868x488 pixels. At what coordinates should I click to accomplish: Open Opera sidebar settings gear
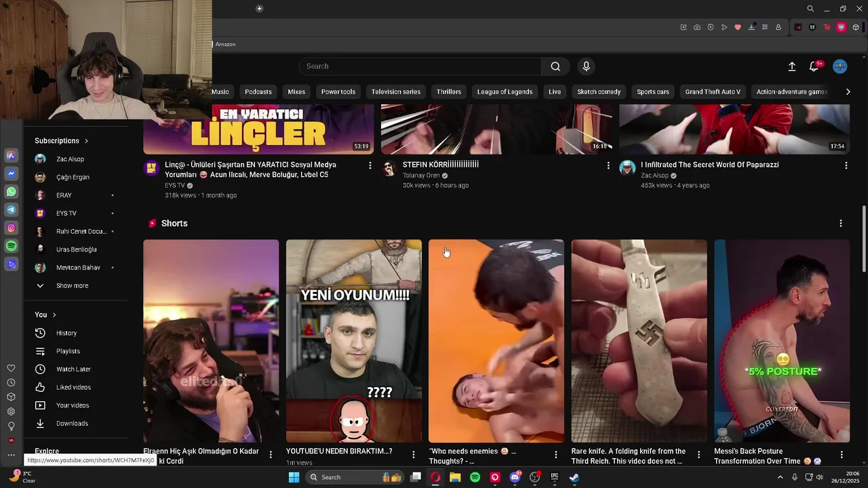point(11,411)
